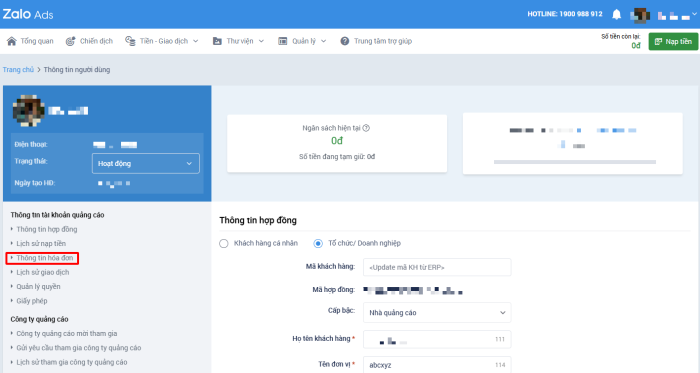The width and height of the screenshot is (700, 373).
Task: Click the Tên đơn vị field with abcxyz
Action: [x=437, y=365]
